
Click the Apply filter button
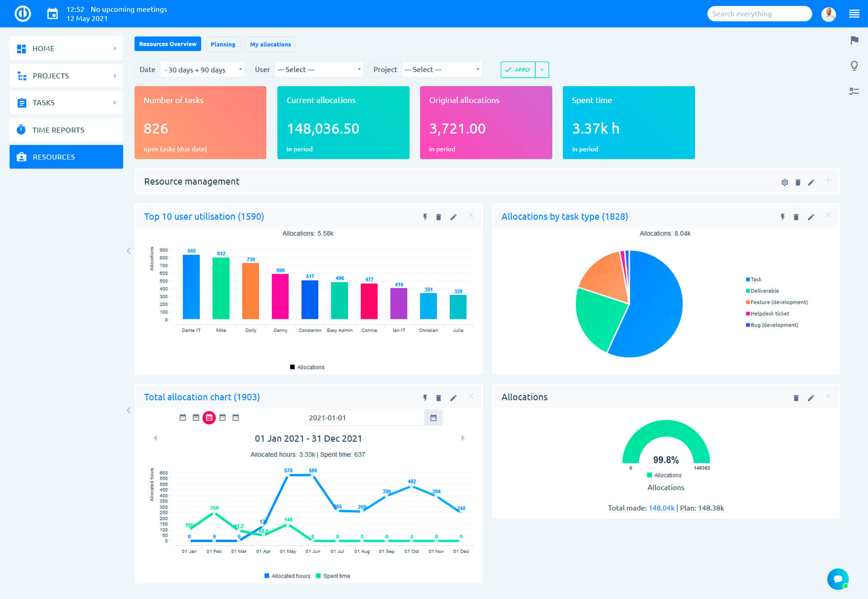pyautogui.click(x=518, y=70)
